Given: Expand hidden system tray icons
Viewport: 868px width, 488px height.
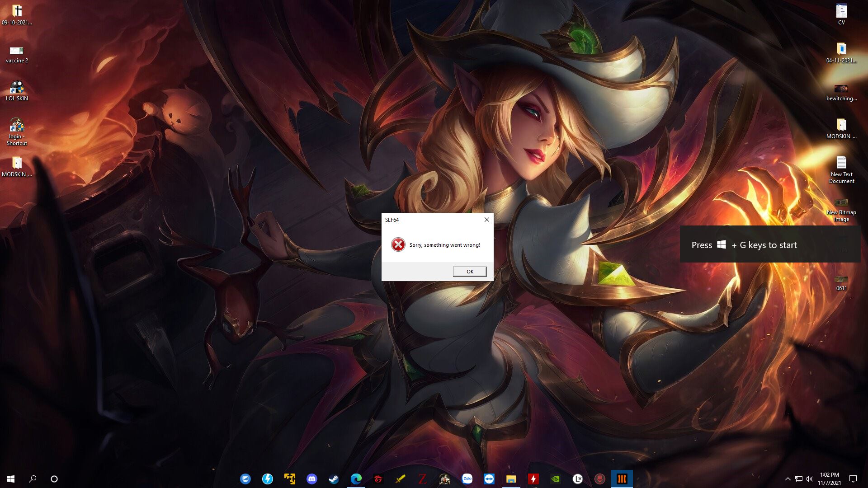Looking at the screenshot, I should tap(788, 479).
